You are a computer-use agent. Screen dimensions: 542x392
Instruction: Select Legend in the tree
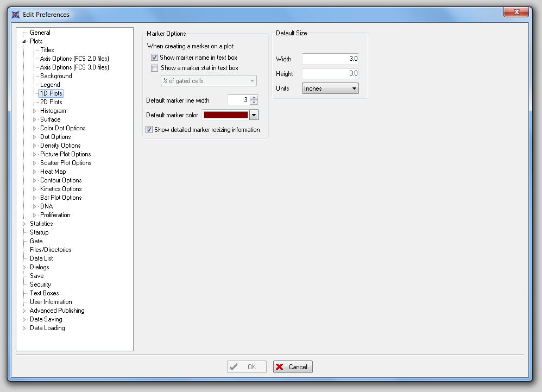[x=50, y=85]
